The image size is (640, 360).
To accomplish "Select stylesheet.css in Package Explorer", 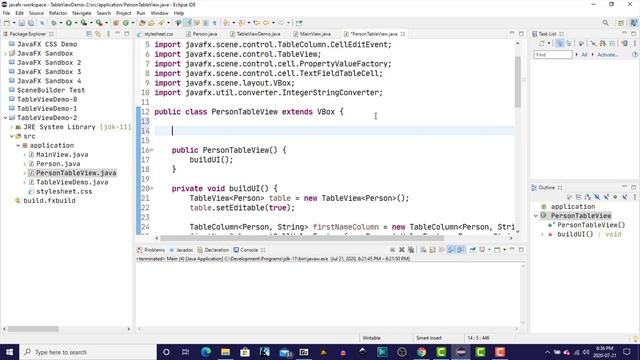I will click(x=64, y=191).
